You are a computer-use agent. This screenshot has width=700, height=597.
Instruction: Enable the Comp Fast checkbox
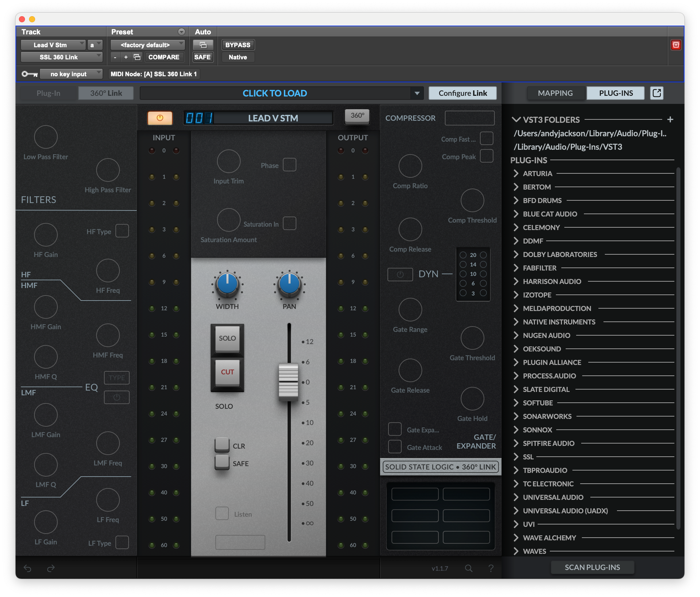(x=486, y=138)
